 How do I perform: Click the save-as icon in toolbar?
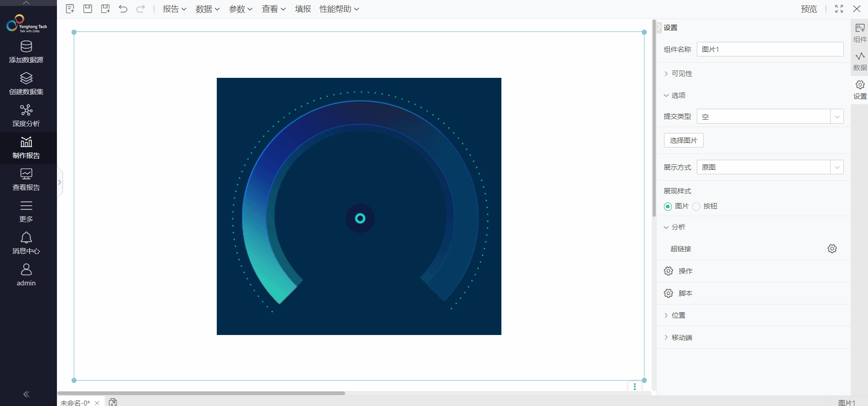(105, 9)
